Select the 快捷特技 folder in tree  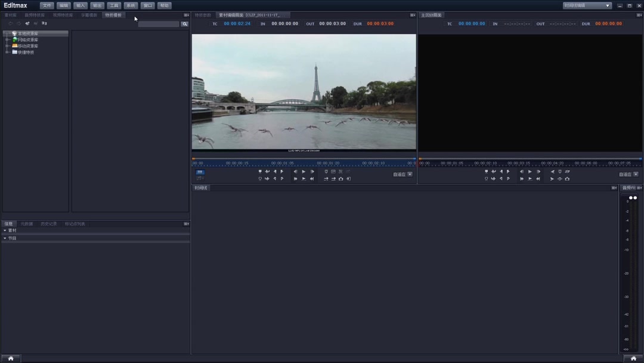point(25,53)
